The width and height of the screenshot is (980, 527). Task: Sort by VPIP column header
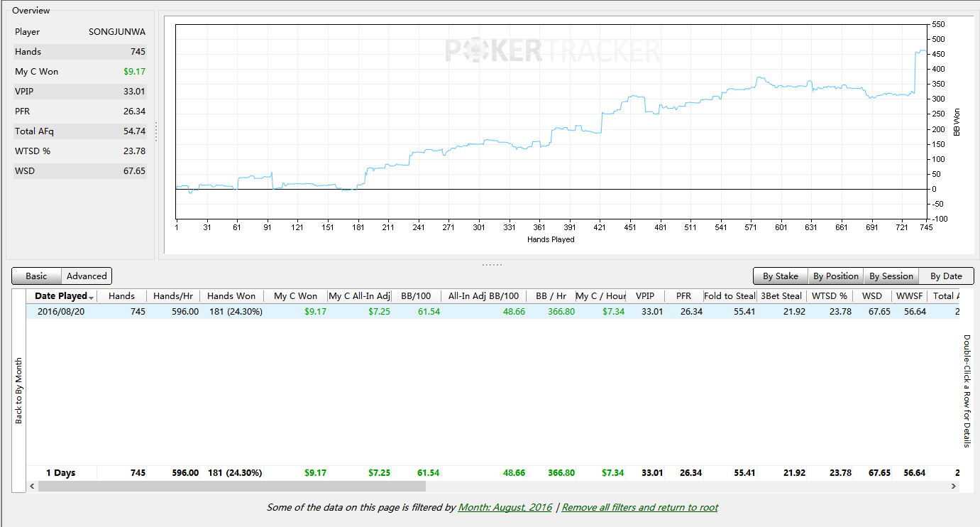(x=645, y=296)
